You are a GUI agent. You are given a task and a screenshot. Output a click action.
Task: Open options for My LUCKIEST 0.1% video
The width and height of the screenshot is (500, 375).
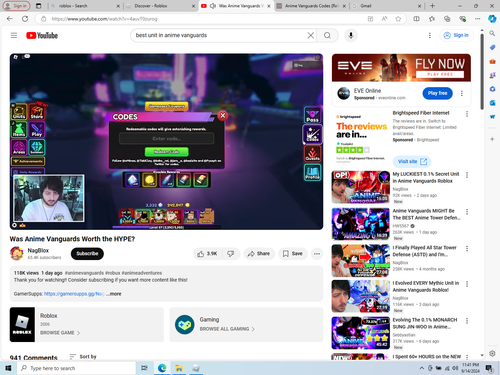467,175
